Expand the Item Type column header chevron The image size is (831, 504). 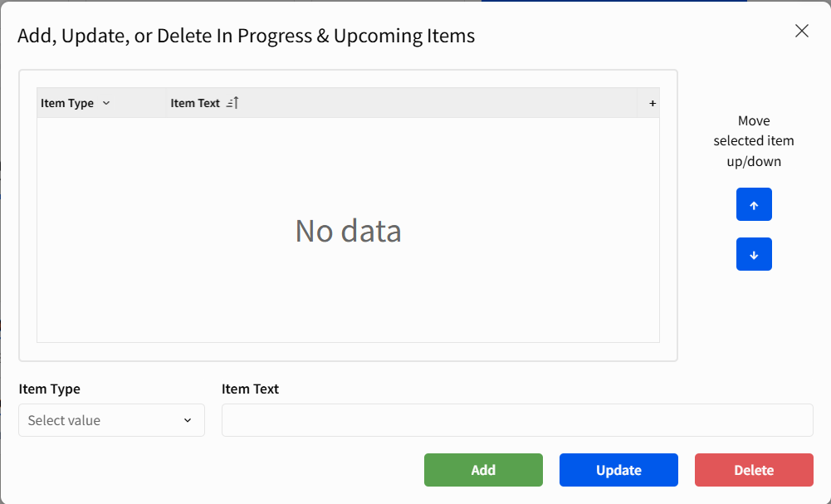[106, 104]
